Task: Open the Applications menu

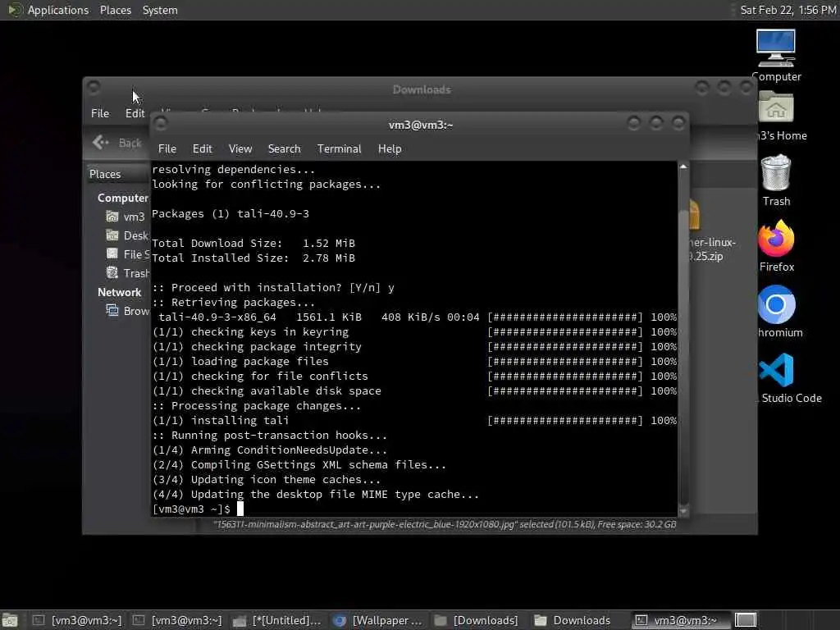Action: [58, 10]
